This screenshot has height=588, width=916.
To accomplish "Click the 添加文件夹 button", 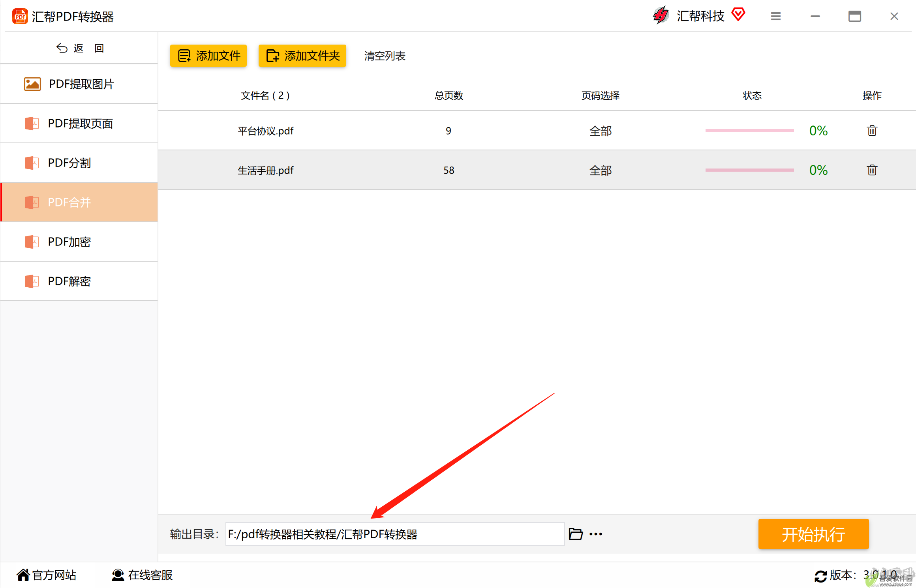I will click(x=302, y=56).
